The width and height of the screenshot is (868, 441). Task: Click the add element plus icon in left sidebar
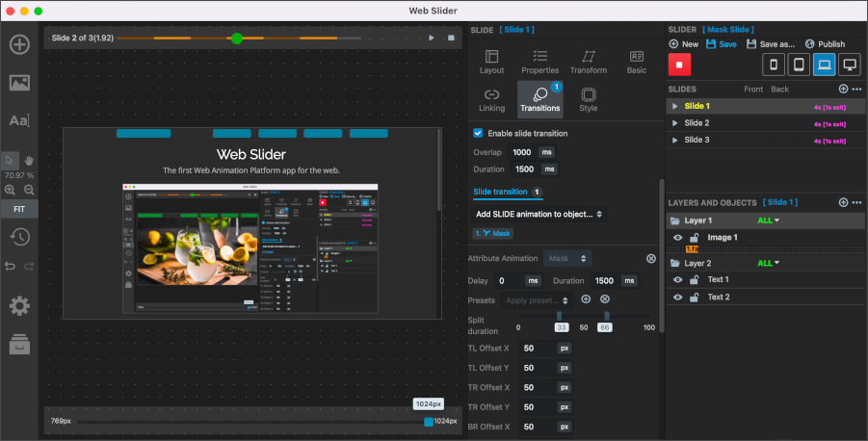[x=19, y=44]
